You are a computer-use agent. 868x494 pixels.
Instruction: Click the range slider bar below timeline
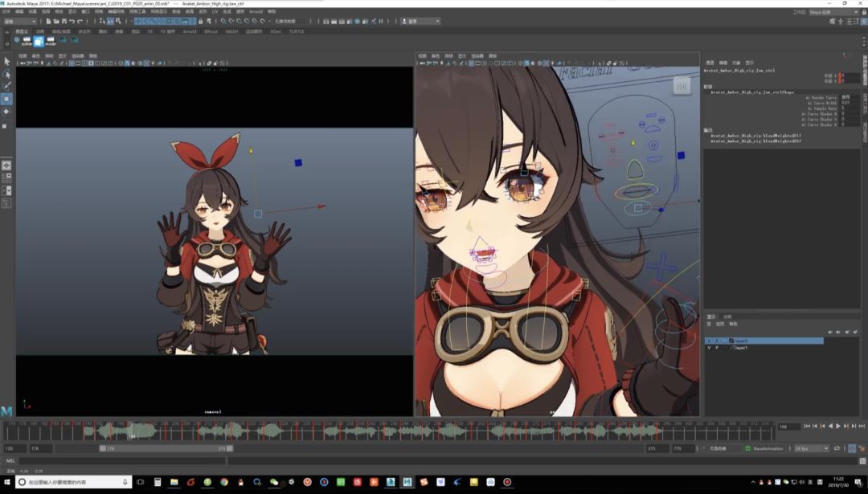166,449
